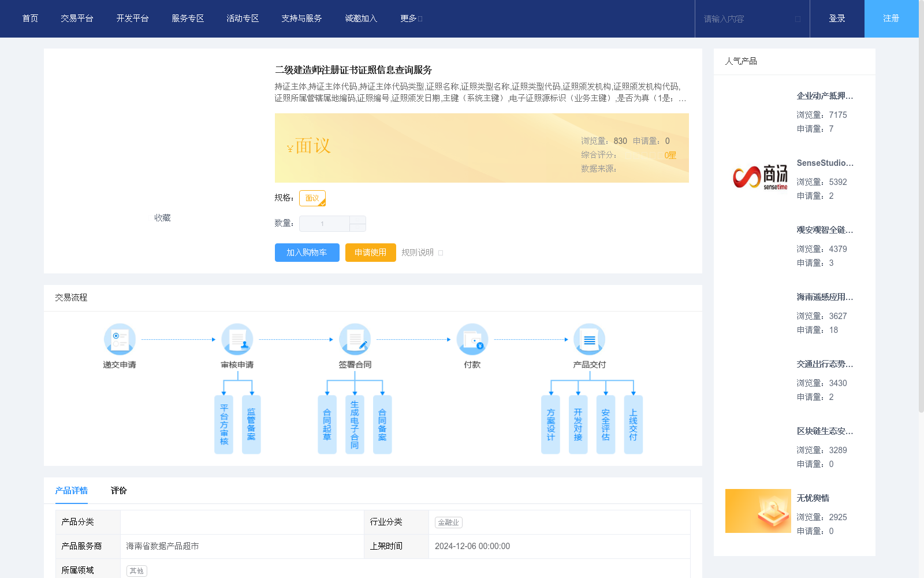
Task: Click the info icon beside 规则说明
Action: pyautogui.click(x=441, y=253)
